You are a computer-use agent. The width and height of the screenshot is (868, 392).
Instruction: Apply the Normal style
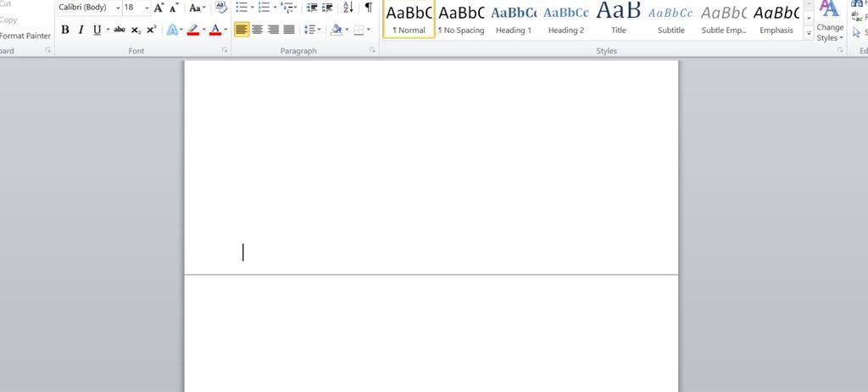(x=409, y=19)
